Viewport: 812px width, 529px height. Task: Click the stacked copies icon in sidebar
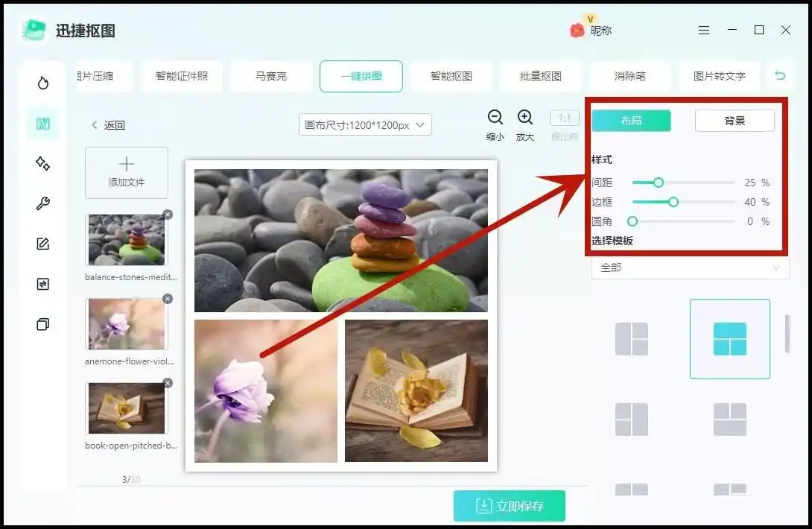(x=43, y=324)
